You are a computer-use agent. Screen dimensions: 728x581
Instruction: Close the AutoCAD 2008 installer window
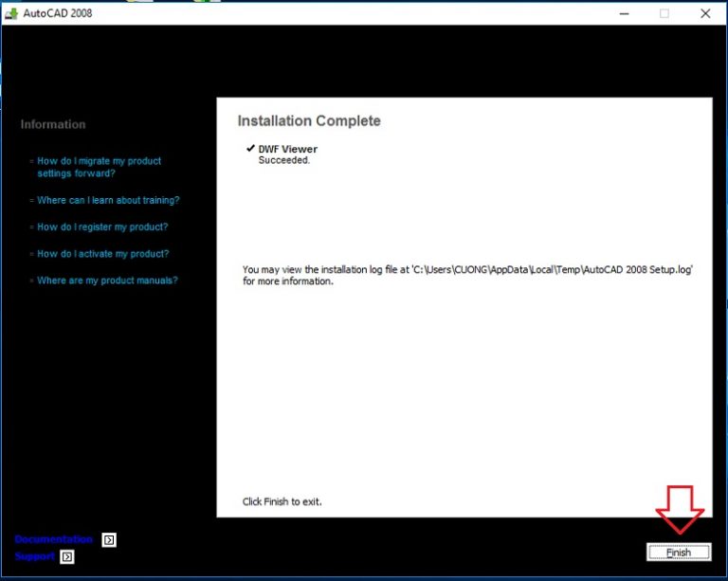point(705,13)
